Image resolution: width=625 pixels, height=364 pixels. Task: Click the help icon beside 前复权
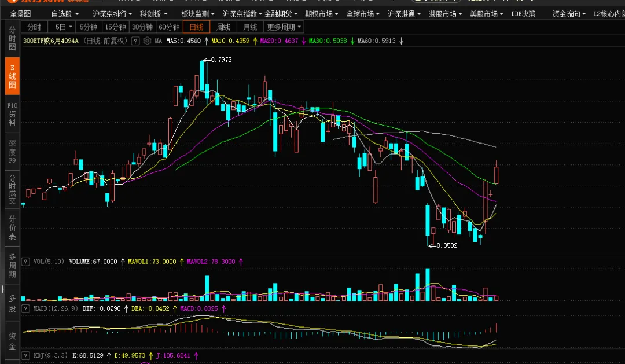point(135,41)
